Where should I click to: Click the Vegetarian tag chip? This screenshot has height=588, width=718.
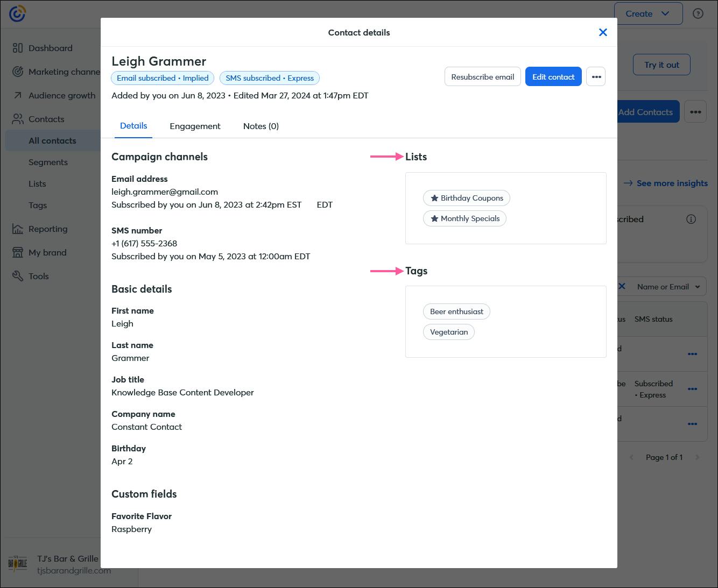pos(449,332)
